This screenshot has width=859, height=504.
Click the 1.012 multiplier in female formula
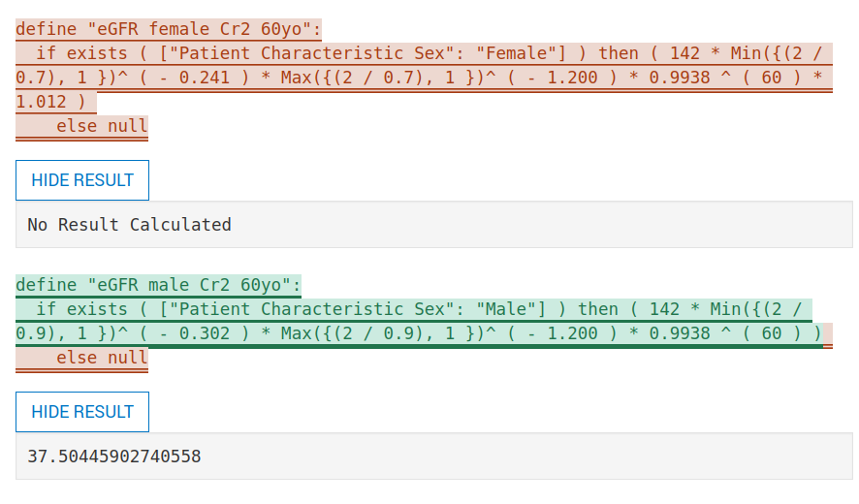click(x=41, y=102)
